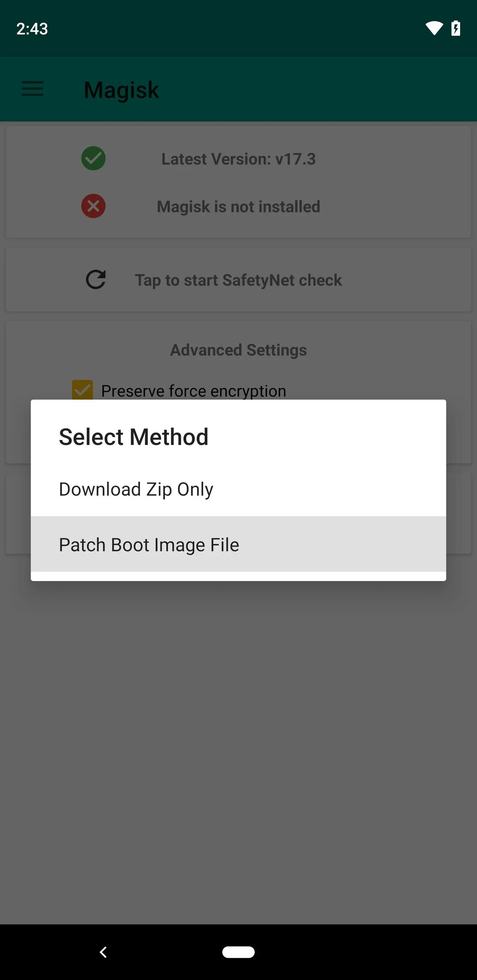Click the Advanced Settings heading
477x980 pixels.
click(x=238, y=350)
